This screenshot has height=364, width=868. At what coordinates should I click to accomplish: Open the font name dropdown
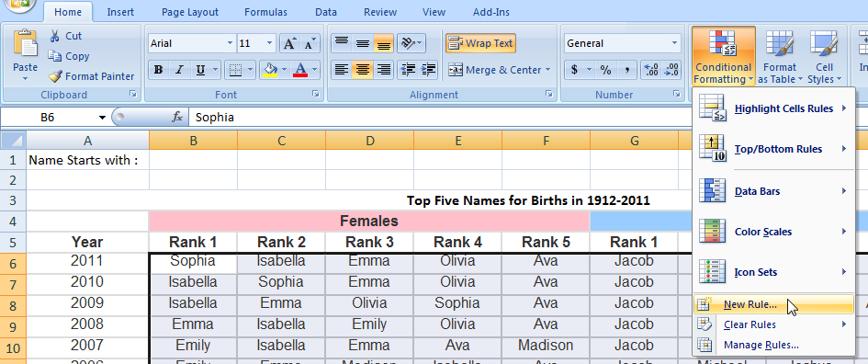(x=231, y=43)
